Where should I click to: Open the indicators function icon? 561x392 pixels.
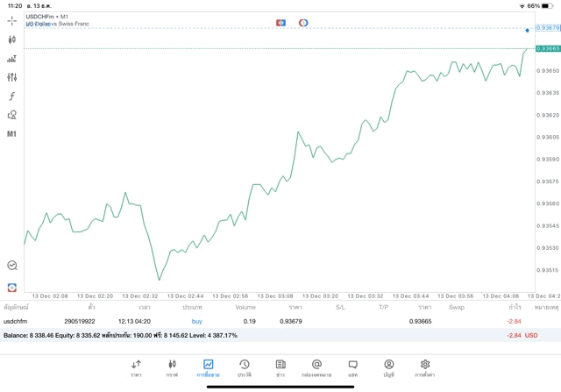coord(11,96)
